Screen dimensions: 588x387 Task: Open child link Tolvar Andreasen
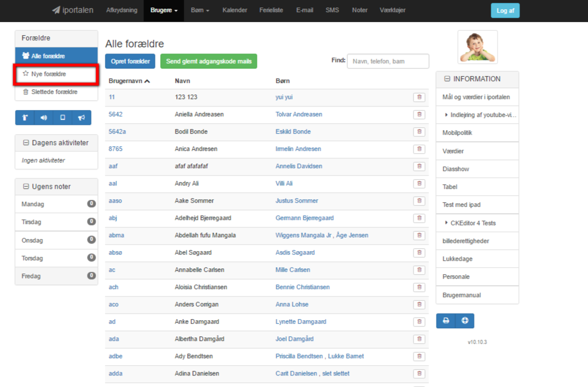[299, 115]
